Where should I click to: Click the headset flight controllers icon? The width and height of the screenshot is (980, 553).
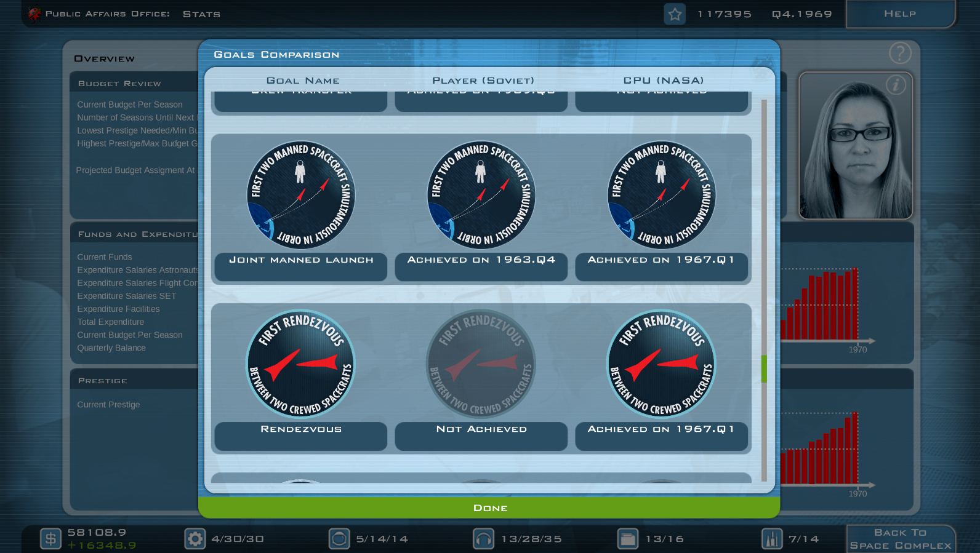(483, 539)
